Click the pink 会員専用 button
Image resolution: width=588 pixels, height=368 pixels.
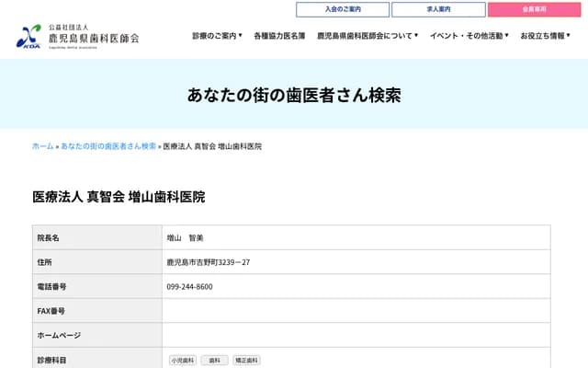click(535, 9)
